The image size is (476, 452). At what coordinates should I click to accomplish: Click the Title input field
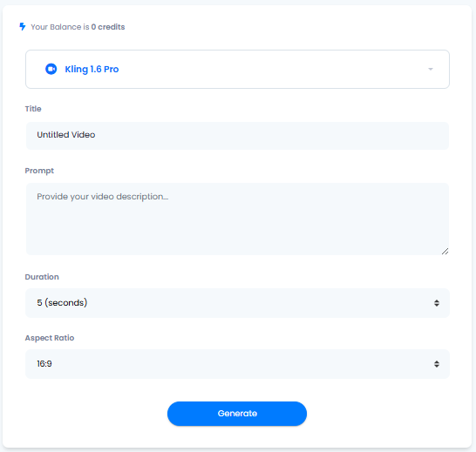237,136
